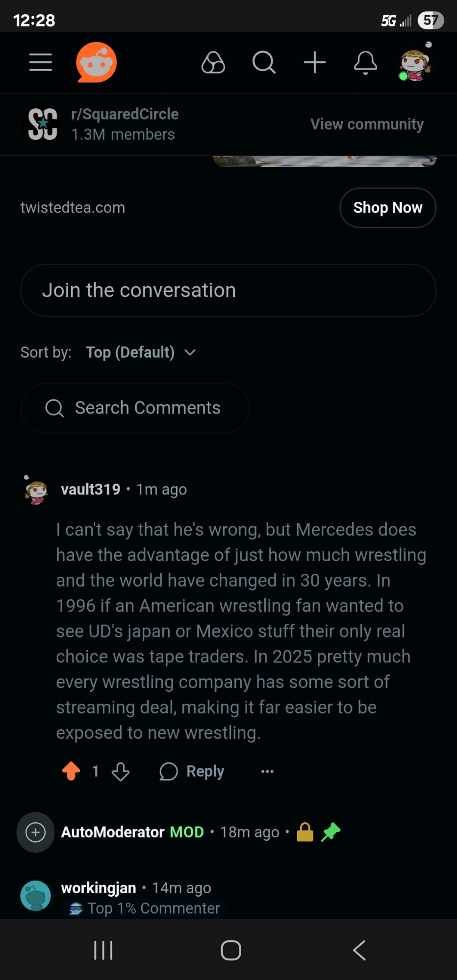Open the Reddit Answers icon

(213, 62)
